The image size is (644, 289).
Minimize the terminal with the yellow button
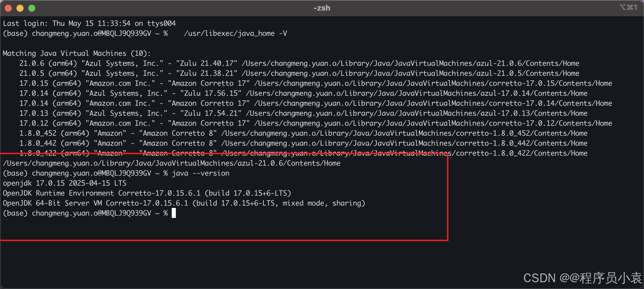tap(20, 8)
